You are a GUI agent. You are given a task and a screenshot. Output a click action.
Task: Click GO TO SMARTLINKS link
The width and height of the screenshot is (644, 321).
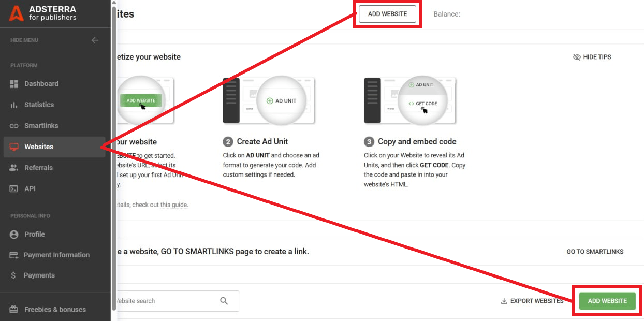[x=595, y=251]
